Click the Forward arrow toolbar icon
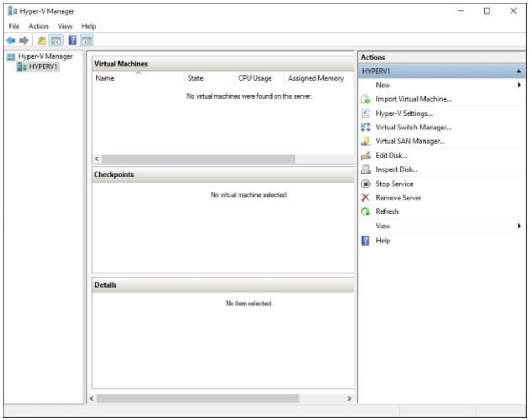Viewport: 530px width, 420px height. tap(24, 40)
